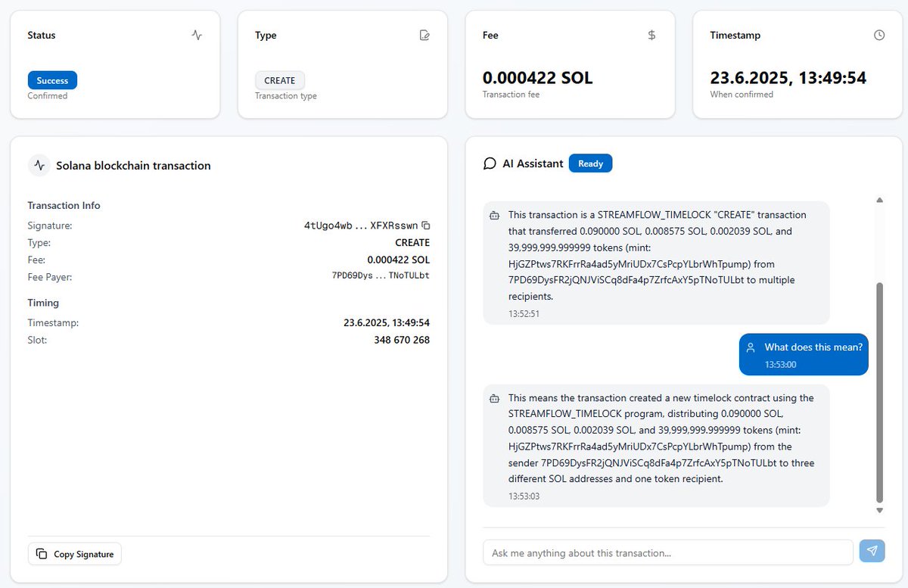Click the Ready badge next to AI Assistant
Screen dimensions: 908x588
(x=591, y=163)
